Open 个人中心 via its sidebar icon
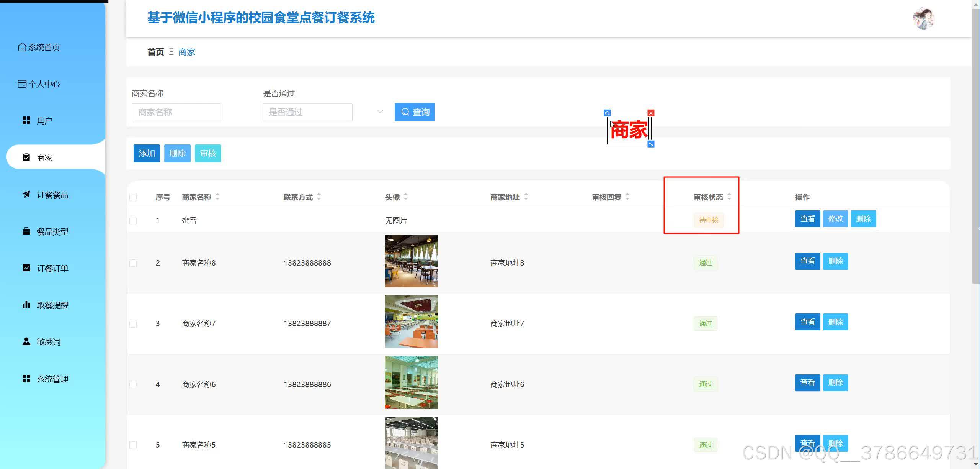 (22, 84)
